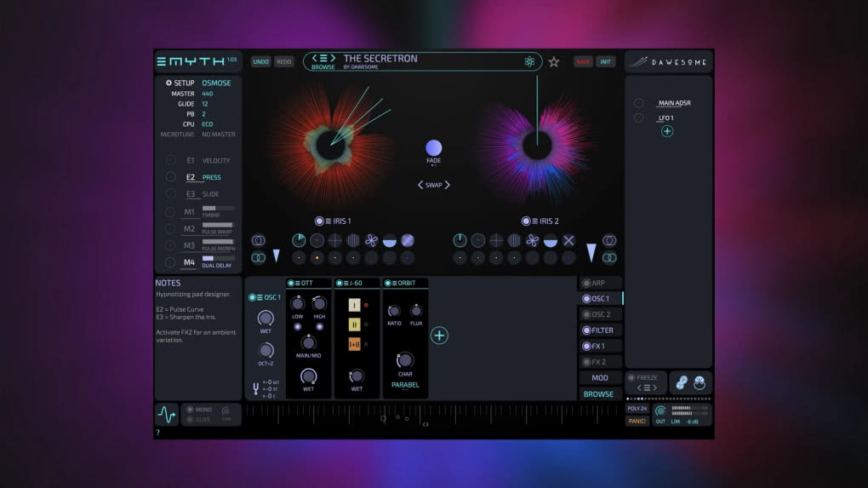Open the waveform view icon at bottom left
The width and height of the screenshot is (868, 488).
click(167, 414)
